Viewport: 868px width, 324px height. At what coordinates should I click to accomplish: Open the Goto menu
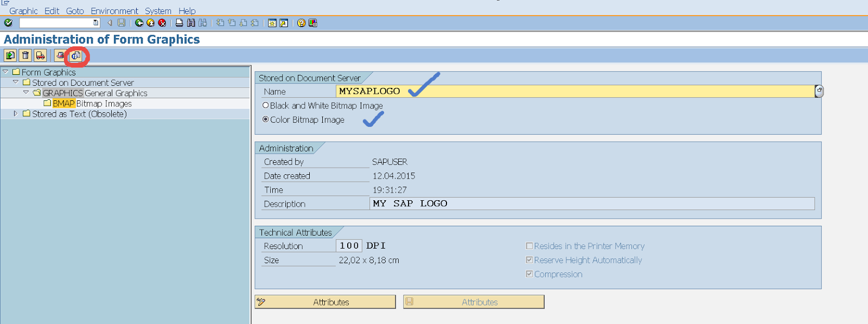75,11
